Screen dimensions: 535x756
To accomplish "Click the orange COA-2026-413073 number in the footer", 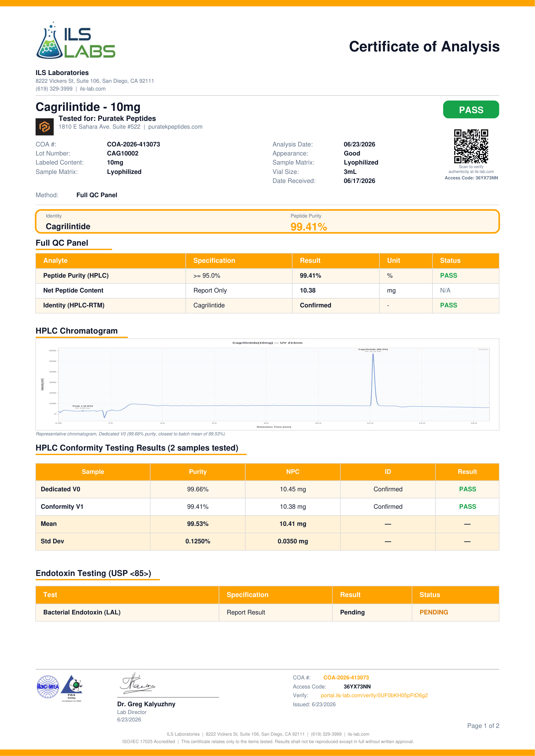I will click(346, 678).
